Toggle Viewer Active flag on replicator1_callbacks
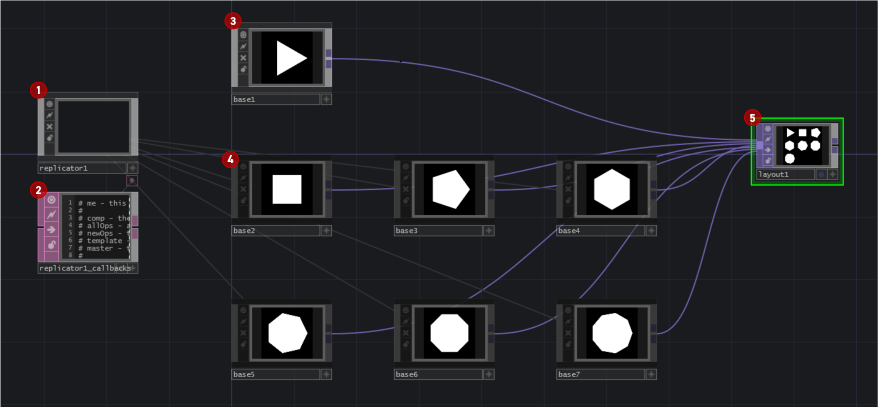Image resolution: width=878 pixels, height=407 pixels. (x=52, y=199)
